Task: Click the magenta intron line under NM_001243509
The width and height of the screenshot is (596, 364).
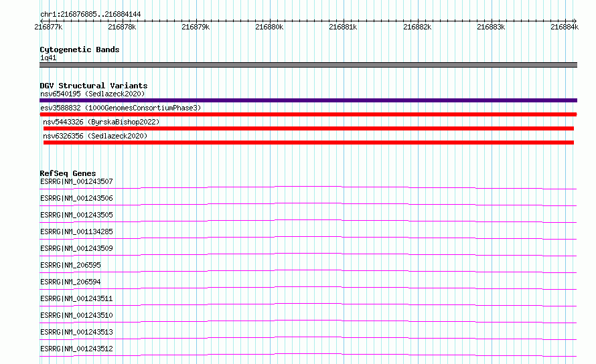Action: pos(308,254)
